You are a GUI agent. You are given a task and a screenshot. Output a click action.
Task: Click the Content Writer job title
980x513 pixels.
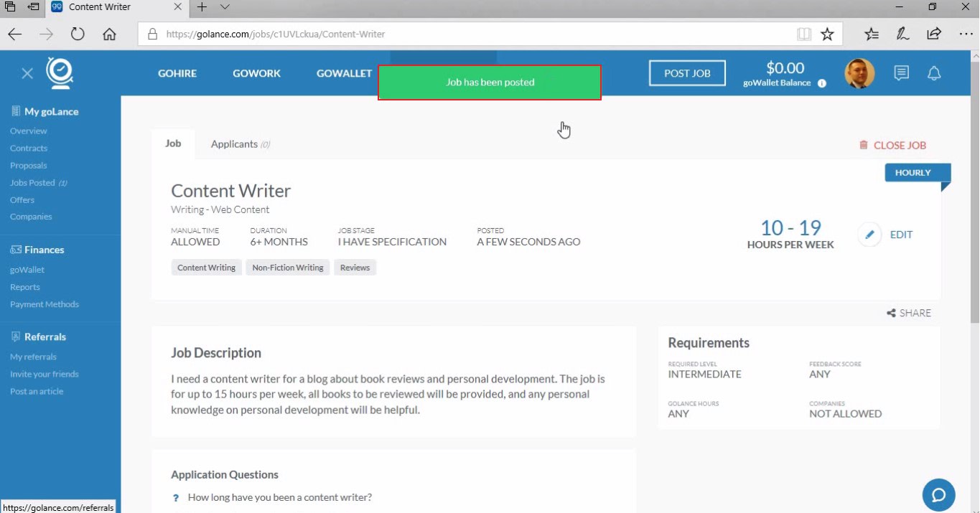230,191
